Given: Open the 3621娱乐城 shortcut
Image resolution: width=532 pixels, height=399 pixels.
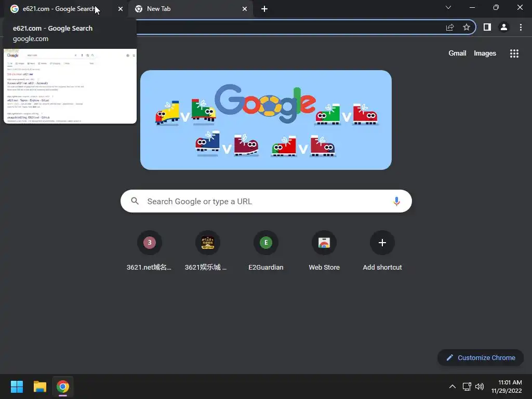Looking at the screenshot, I should click(x=208, y=251).
